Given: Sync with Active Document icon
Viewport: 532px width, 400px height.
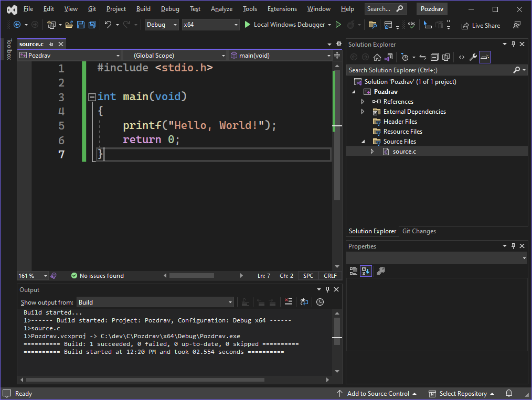Looking at the screenshot, I should click(423, 57).
